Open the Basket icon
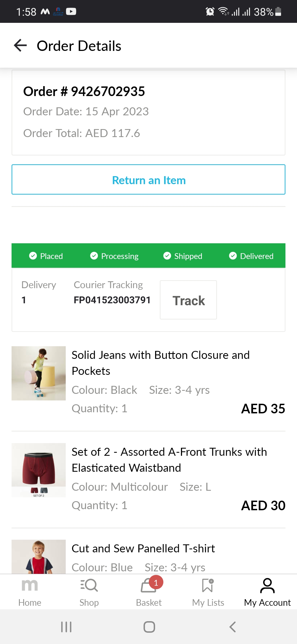 tap(149, 586)
